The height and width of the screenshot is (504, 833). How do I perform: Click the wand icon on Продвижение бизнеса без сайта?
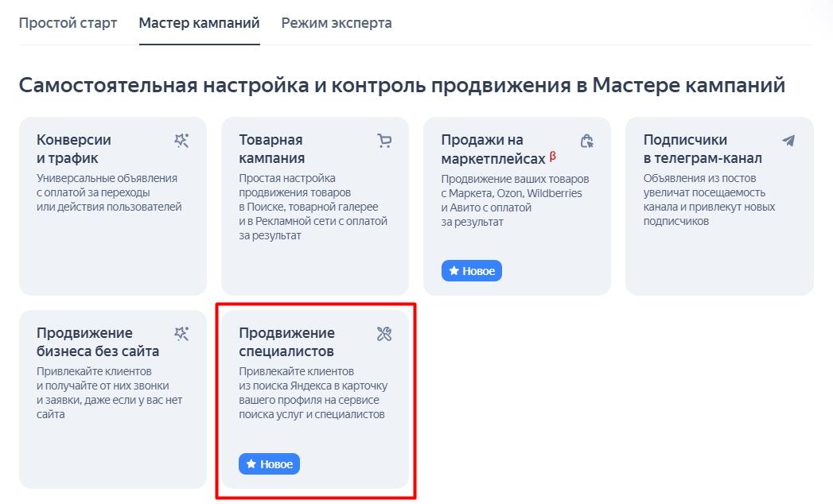pyautogui.click(x=181, y=334)
